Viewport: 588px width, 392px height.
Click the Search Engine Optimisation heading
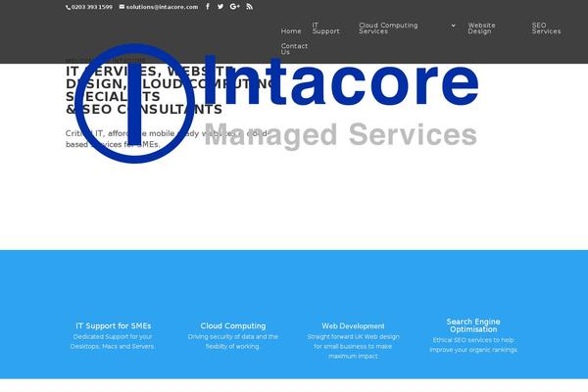click(473, 325)
